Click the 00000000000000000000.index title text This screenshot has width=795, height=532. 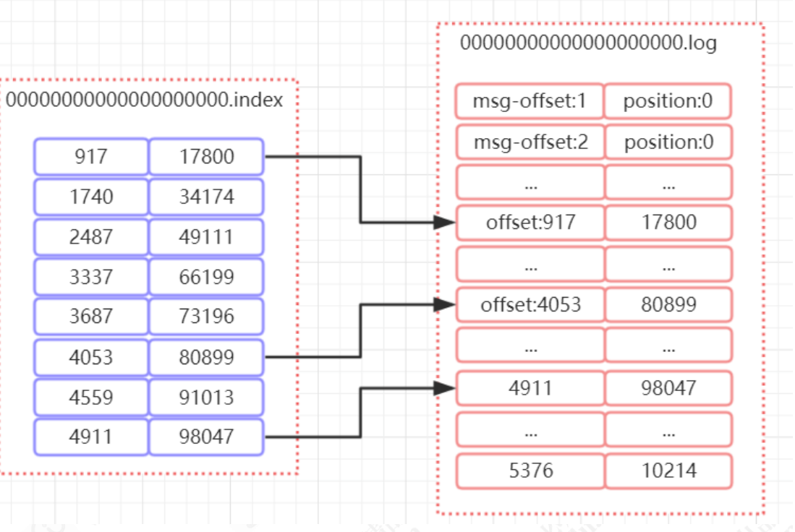tap(145, 100)
